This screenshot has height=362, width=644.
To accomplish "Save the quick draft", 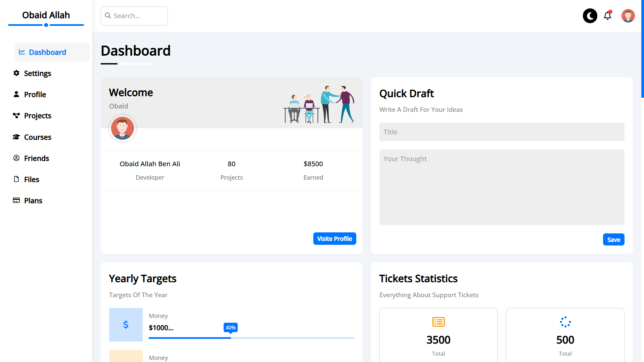I will [x=613, y=239].
